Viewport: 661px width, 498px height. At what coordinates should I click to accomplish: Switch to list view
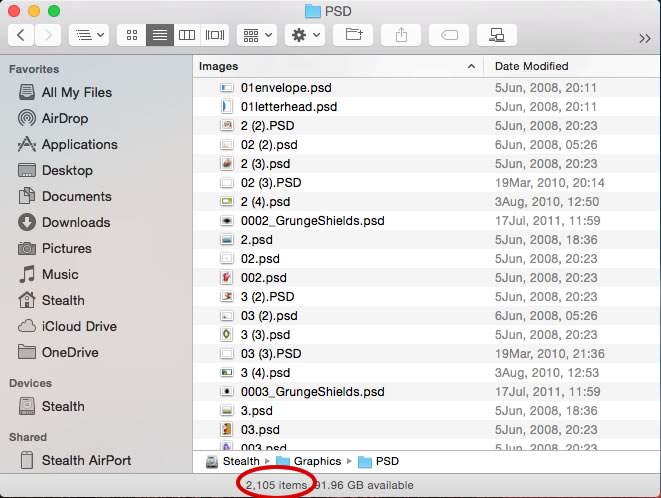click(160, 35)
